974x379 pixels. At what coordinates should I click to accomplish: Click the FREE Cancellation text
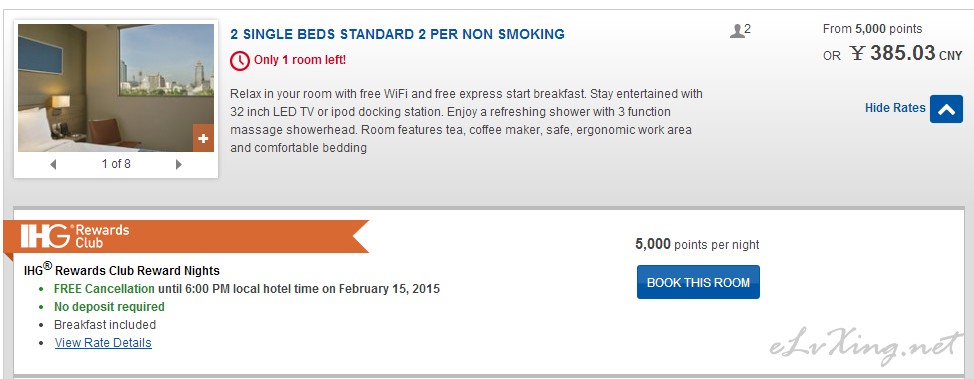[104, 288]
